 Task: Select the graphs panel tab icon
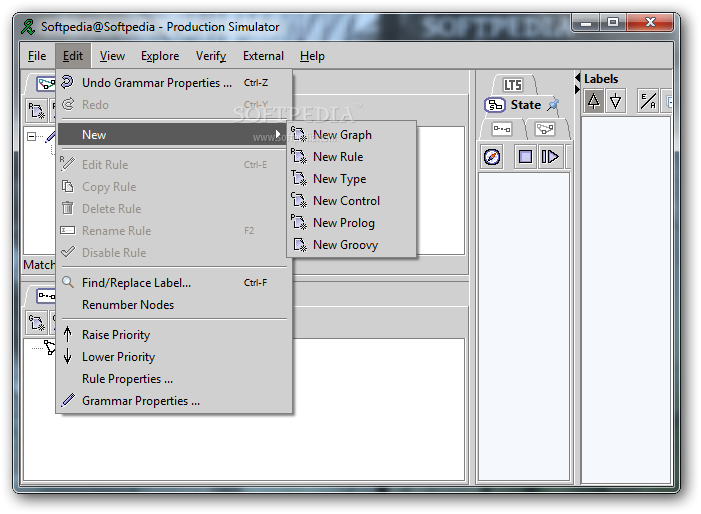pos(45,296)
